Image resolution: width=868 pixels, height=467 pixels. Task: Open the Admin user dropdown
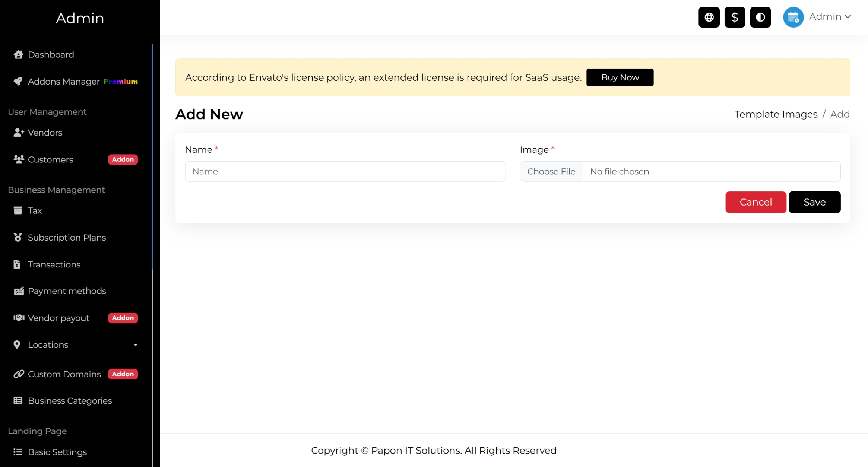click(830, 17)
